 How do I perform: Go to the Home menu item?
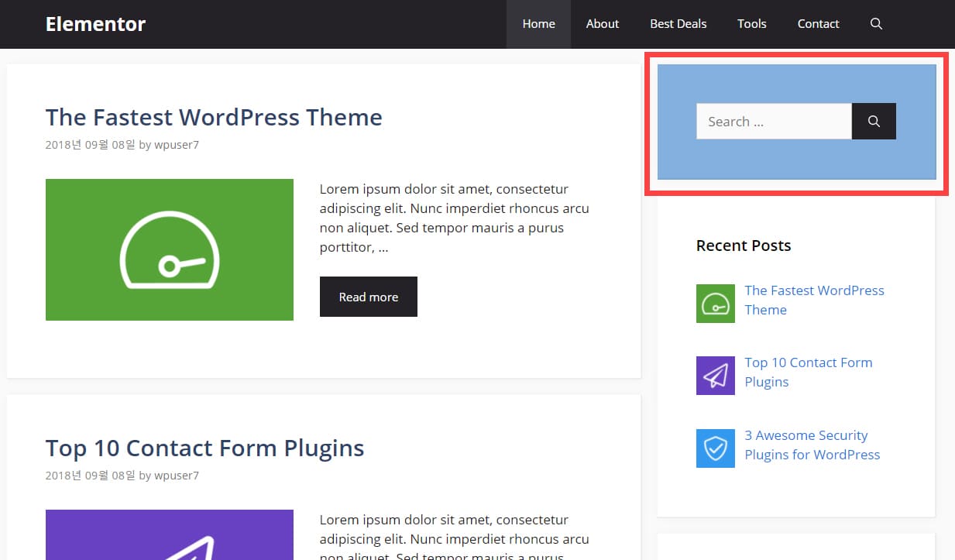coord(538,24)
